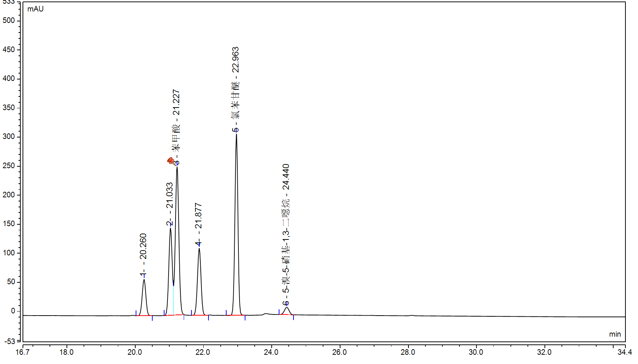Select the peak 1 label at 20.260
The image size is (638, 364).
tap(143, 254)
